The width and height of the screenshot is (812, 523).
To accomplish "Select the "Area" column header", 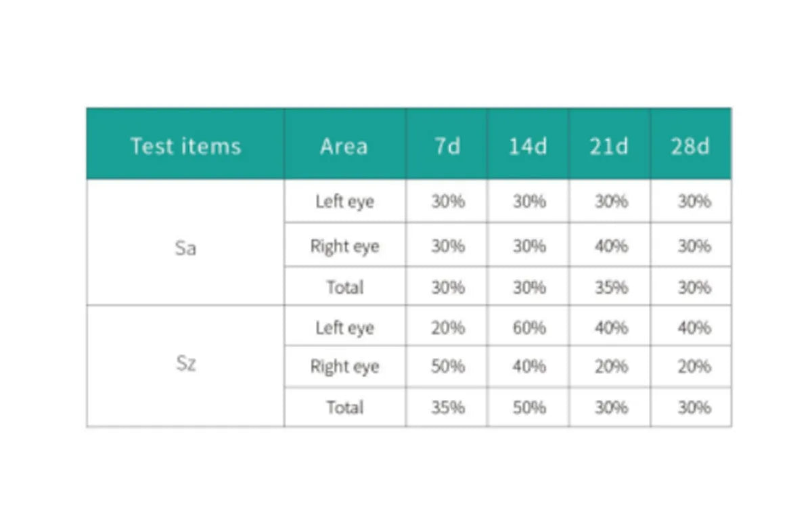I will 344,146.
